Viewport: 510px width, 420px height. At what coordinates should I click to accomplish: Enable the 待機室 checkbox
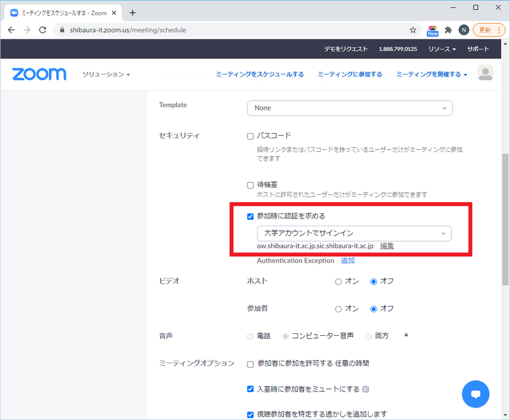click(250, 185)
